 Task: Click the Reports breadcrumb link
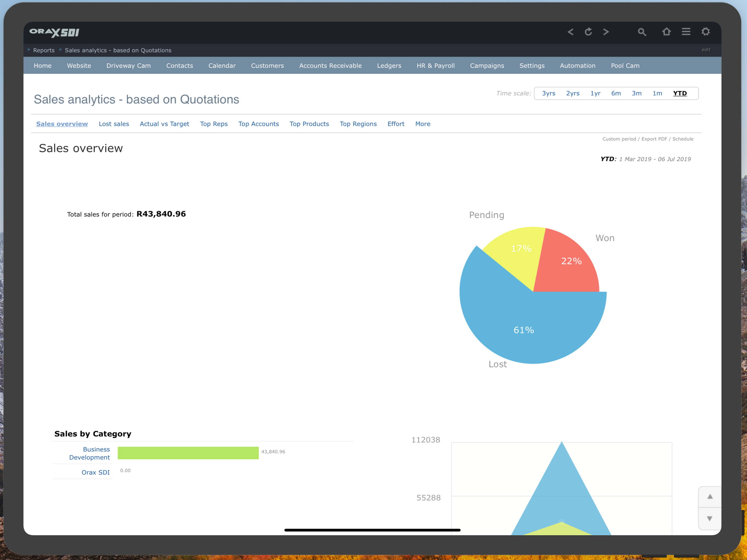click(x=44, y=50)
